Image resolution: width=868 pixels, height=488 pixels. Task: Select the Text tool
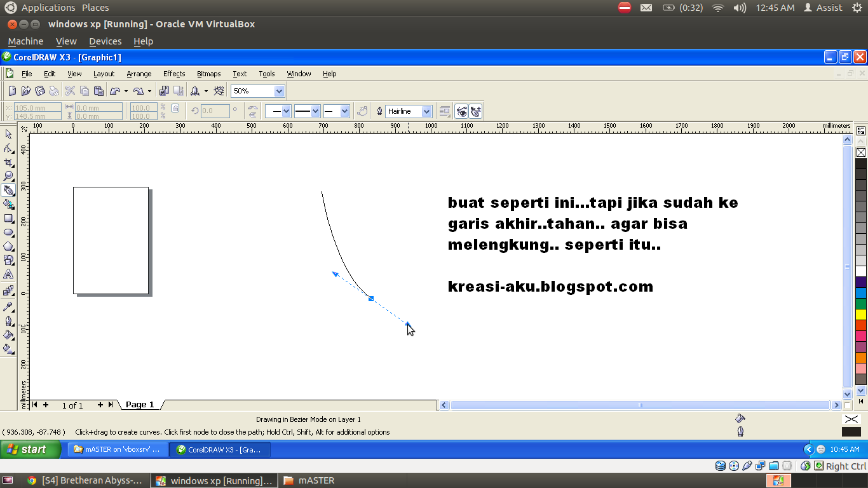pyautogui.click(x=8, y=274)
